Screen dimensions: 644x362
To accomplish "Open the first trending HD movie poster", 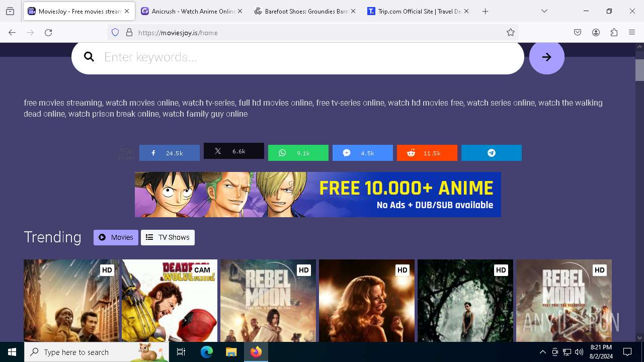I will (71, 301).
